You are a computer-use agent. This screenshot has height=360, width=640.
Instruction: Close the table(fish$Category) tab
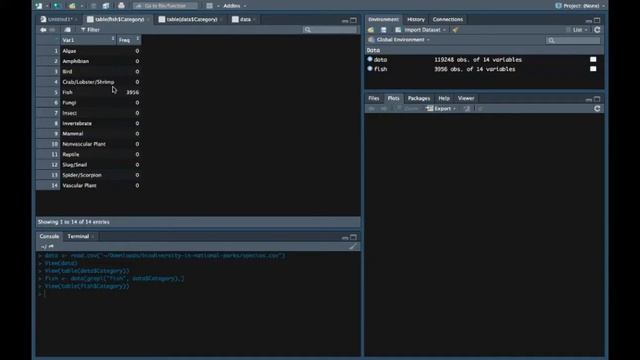pos(148,20)
